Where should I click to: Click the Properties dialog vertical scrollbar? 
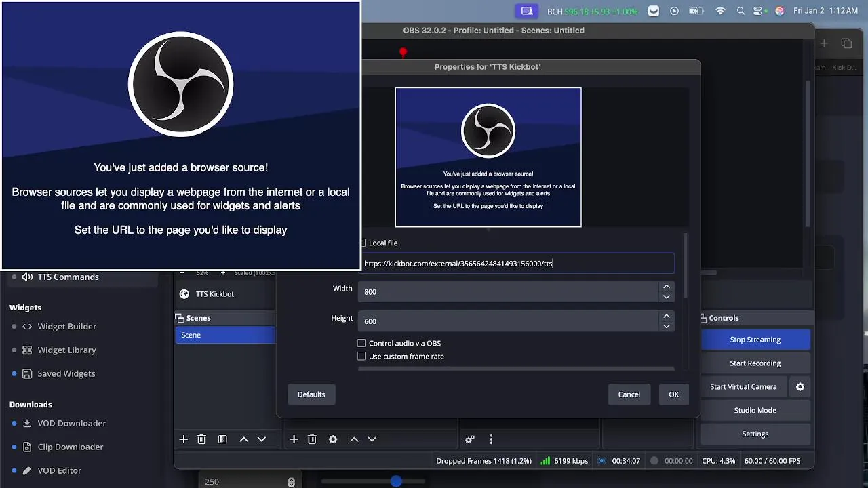coord(685,264)
